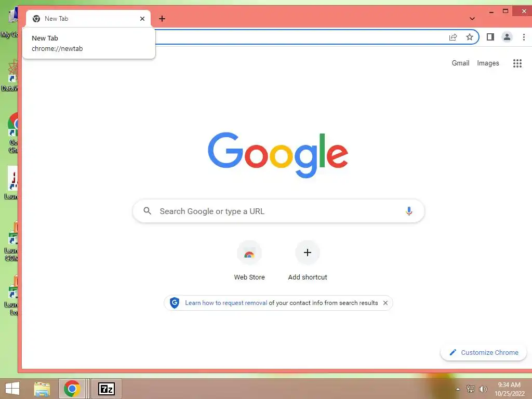Open the Google apps grid
The width and height of the screenshot is (532, 399).
coord(517,63)
